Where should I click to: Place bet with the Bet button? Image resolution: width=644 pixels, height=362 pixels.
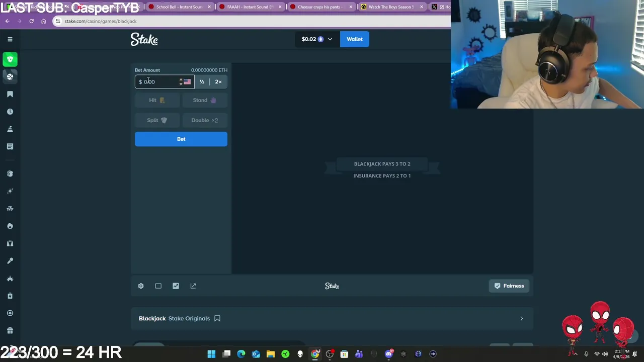(181, 139)
